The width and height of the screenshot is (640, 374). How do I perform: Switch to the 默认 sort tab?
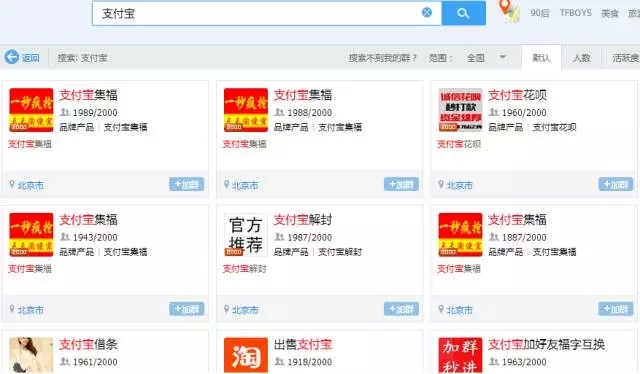tap(541, 58)
